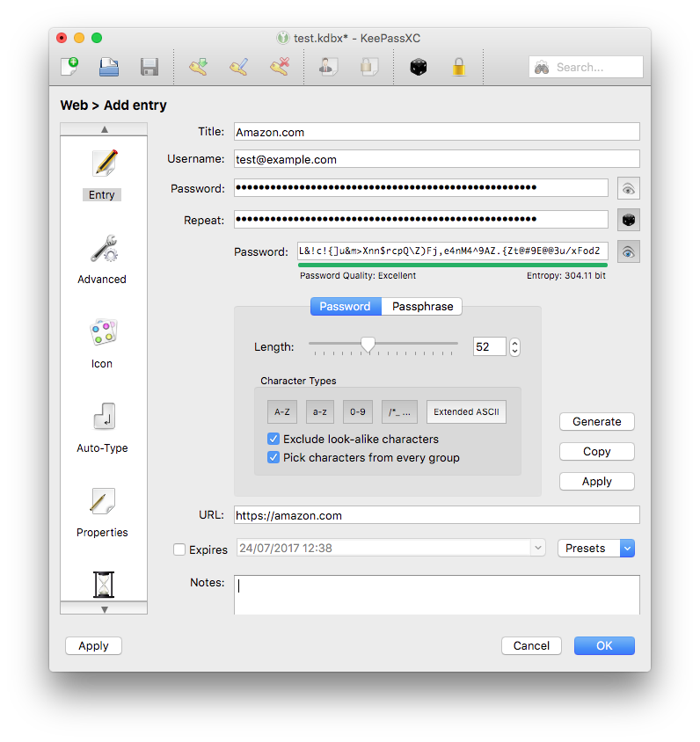Viewport: 700px width, 742px height.
Task: Switch to the Password generator tab
Action: coord(346,306)
